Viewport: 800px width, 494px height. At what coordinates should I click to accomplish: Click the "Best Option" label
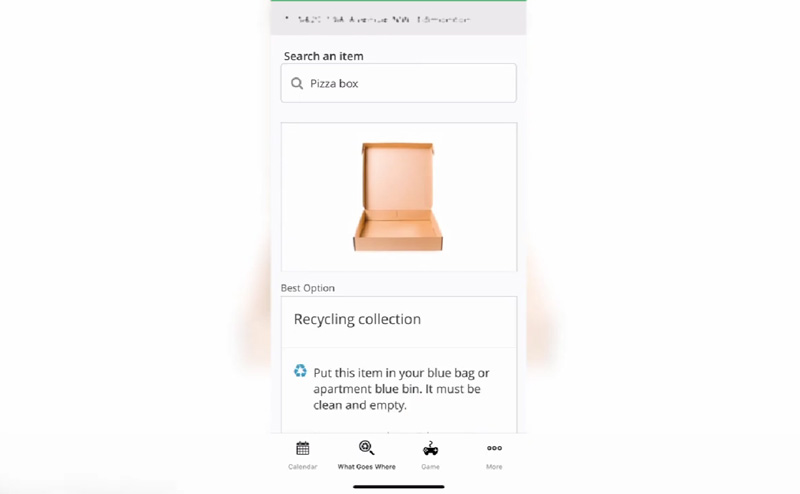[308, 288]
